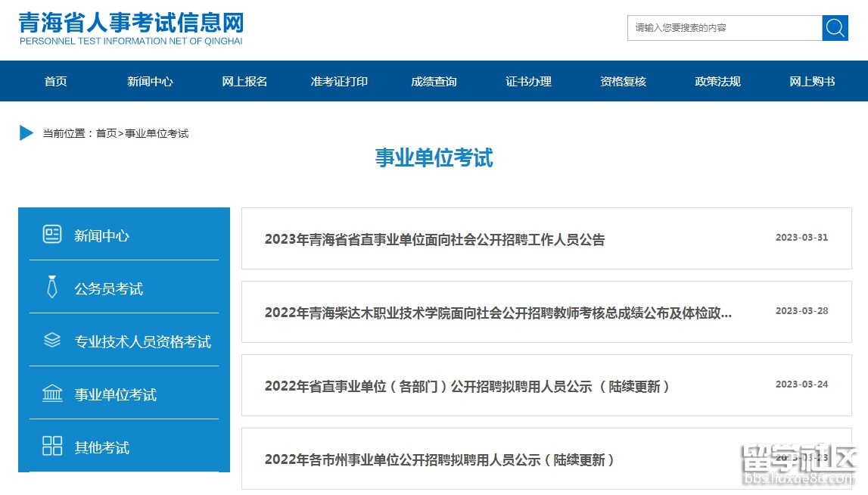Open 网上报名 in the navigation bar
The height and width of the screenshot is (495, 868).
(x=244, y=81)
